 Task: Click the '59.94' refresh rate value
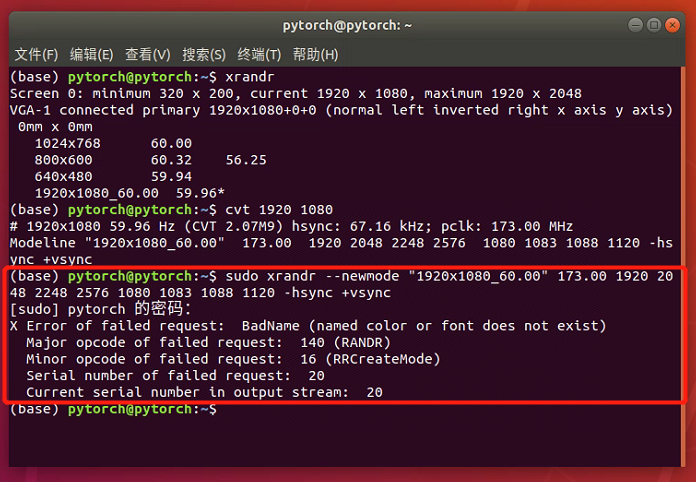pos(171,177)
